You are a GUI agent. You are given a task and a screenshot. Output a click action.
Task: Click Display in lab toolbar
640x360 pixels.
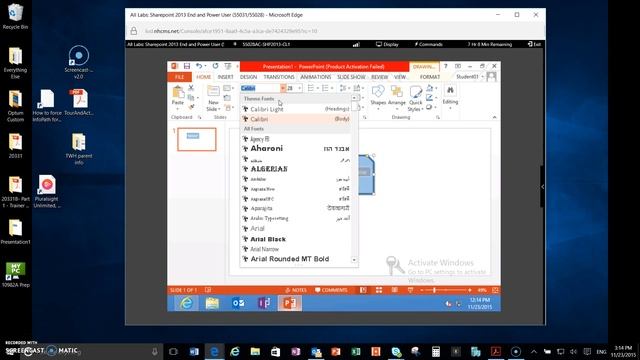pos(387,44)
